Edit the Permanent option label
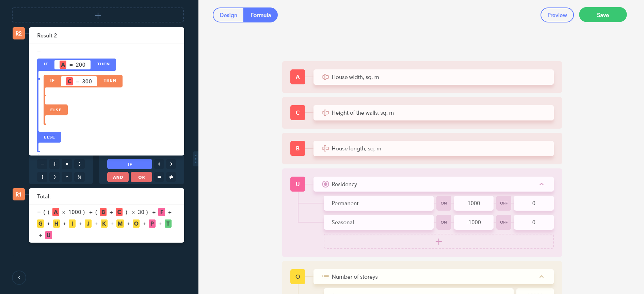644x294 pixels. 379,203
